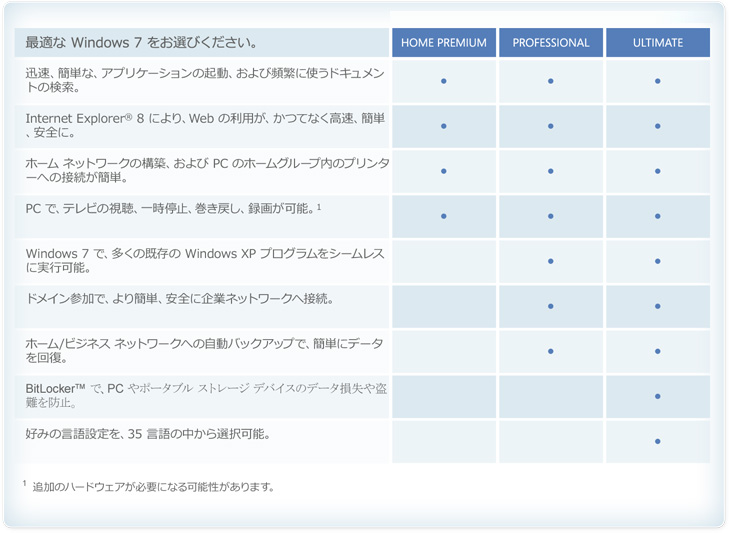This screenshot has height=533, width=729.
Task: Click Ultimate dot in the 自動バックアップ row
Action: (x=658, y=351)
